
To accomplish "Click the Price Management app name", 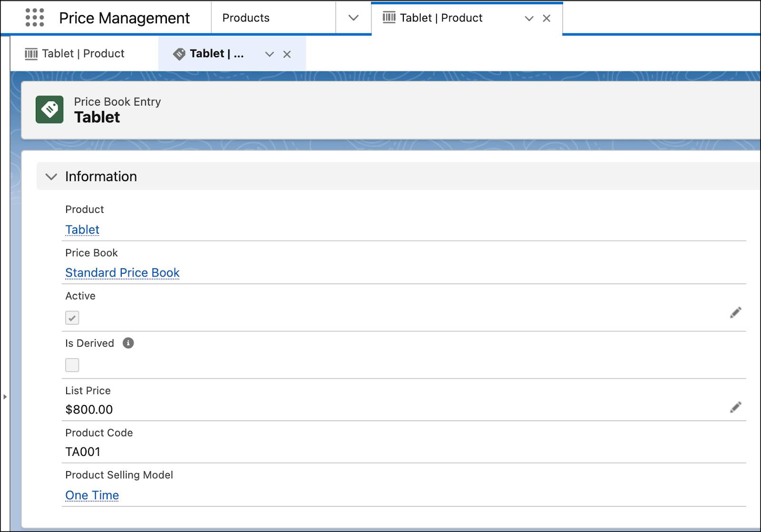I will click(124, 18).
